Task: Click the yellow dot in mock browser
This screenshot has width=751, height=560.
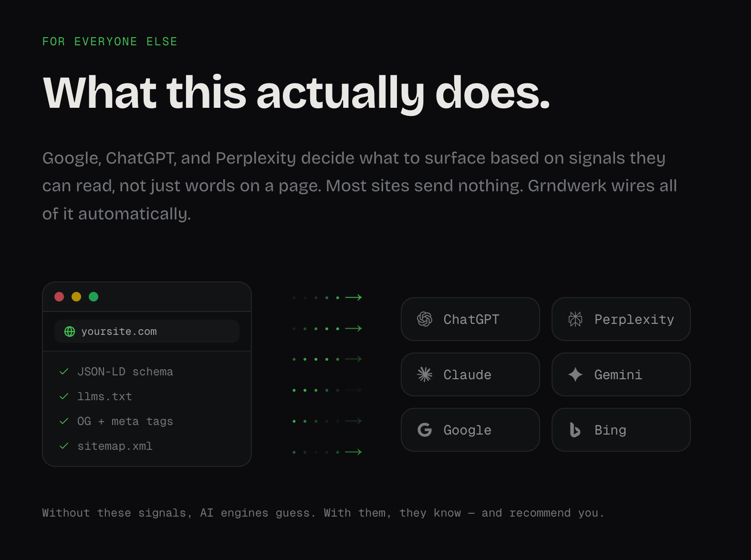Action: 76,297
